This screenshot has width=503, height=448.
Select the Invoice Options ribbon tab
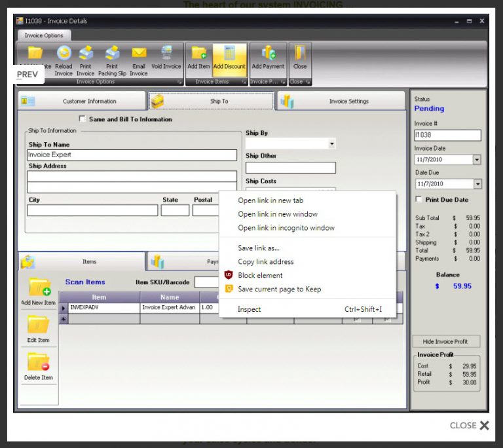[44, 35]
